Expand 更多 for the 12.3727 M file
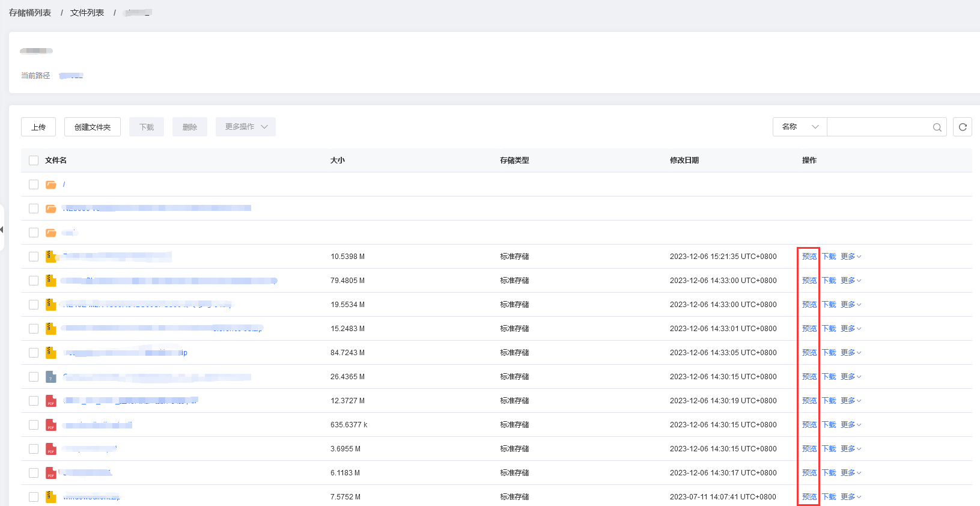 851,401
